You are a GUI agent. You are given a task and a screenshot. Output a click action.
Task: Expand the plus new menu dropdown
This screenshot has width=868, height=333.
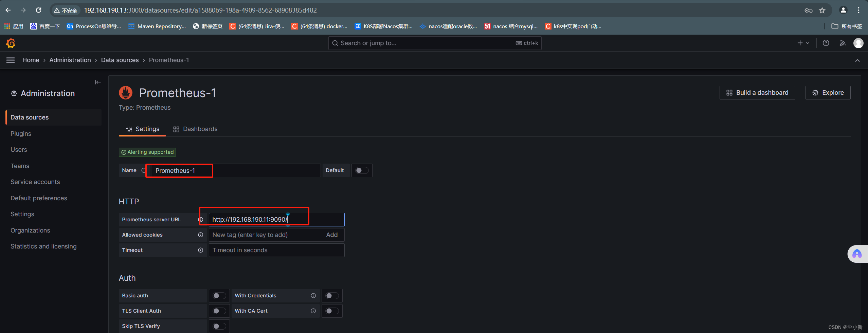click(803, 43)
